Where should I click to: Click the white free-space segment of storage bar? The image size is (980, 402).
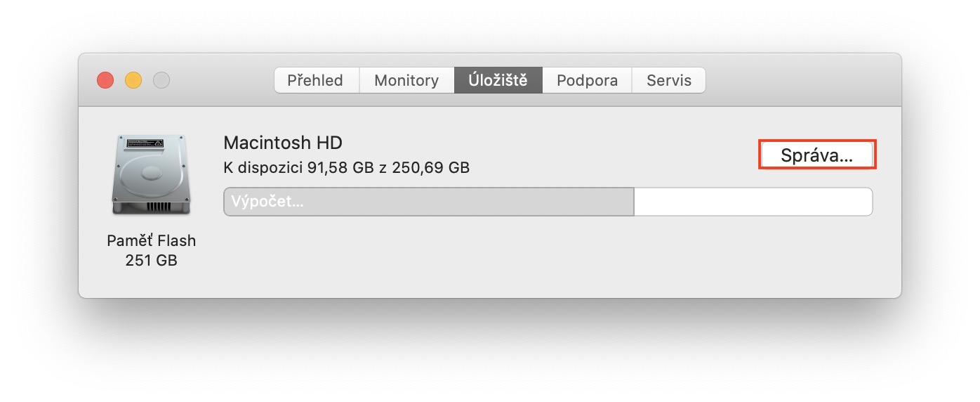(x=753, y=202)
